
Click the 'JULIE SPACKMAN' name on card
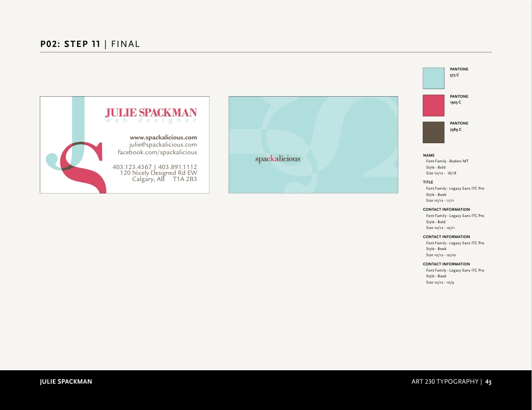click(x=151, y=112)
